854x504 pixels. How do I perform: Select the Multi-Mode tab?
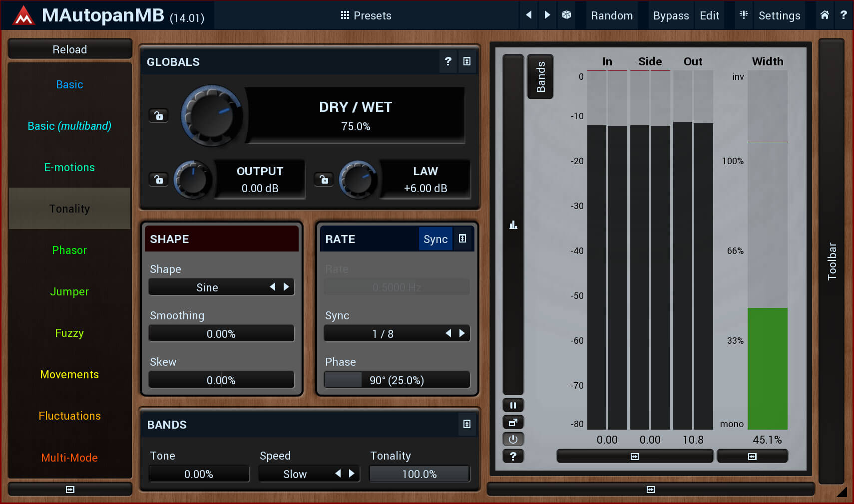click(x=69, y=458)
